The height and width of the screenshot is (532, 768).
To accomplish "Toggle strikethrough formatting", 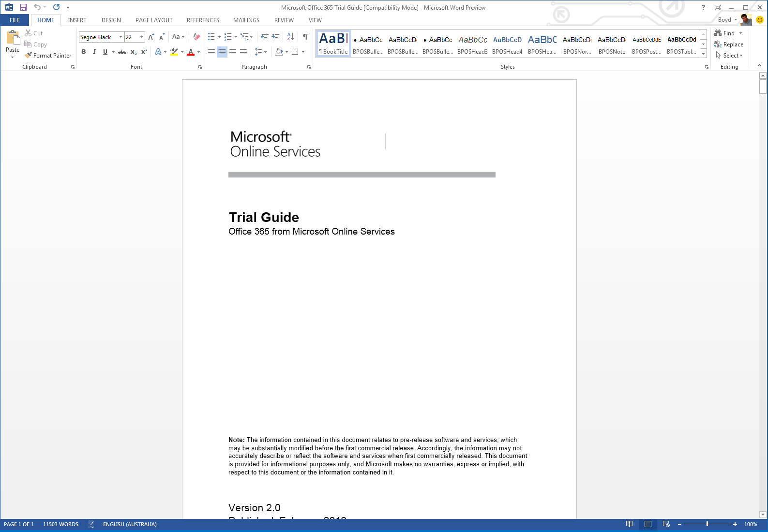I will pos(122,52).
